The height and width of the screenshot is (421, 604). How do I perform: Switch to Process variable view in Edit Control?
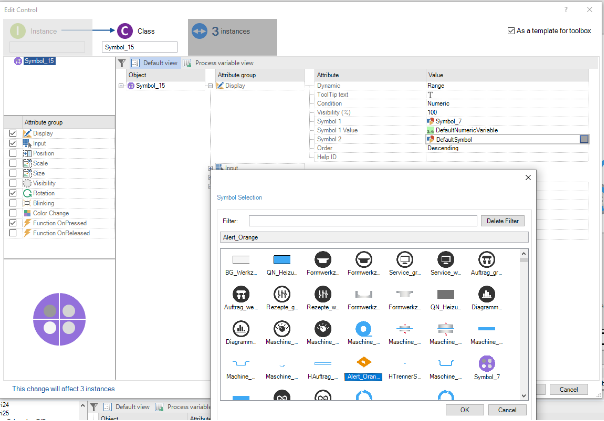[x=218, y=63]
